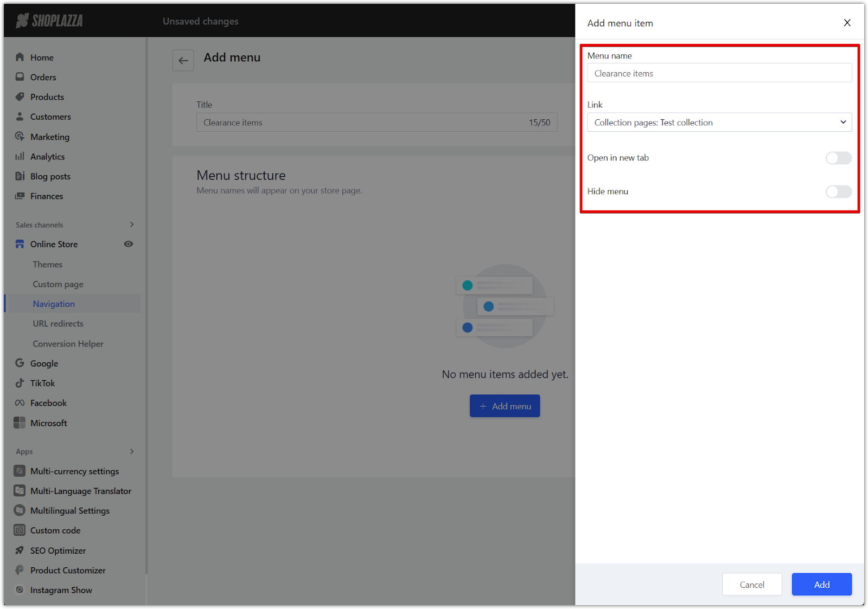Open Themes in the sidebar
The image size is (868, 609).
point(47,264)
